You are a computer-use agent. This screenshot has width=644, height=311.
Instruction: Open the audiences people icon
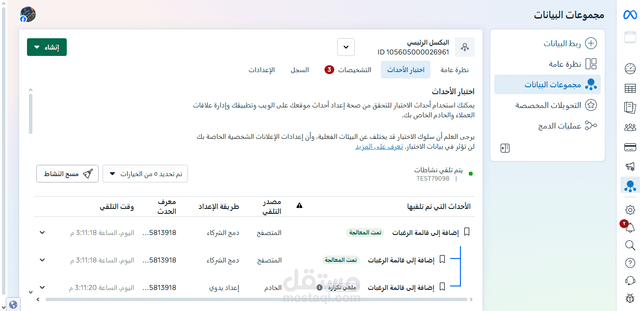(x=630, y=128)
